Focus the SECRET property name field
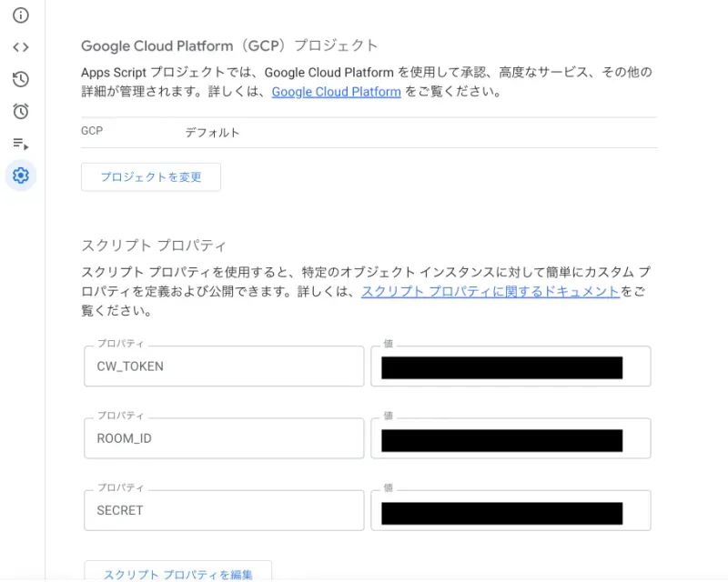The height and width of the screenshot is (582, 728). click(223, 510)
